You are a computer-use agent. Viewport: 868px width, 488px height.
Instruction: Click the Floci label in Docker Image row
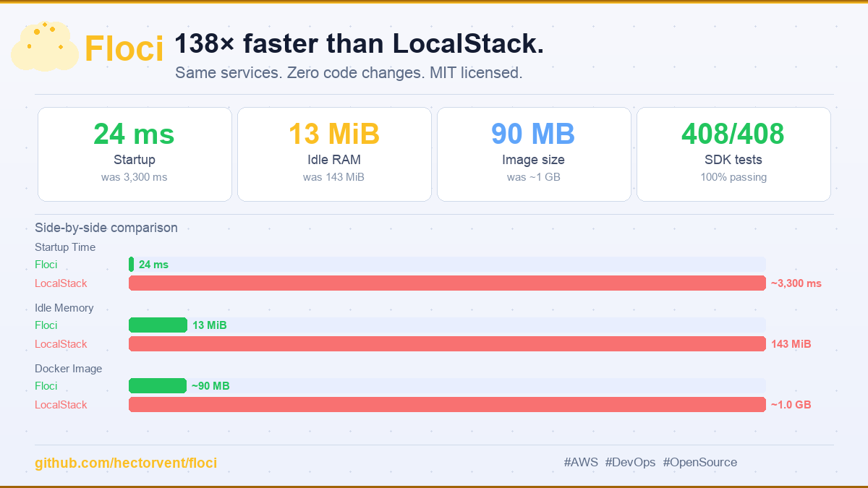point(46,386)
